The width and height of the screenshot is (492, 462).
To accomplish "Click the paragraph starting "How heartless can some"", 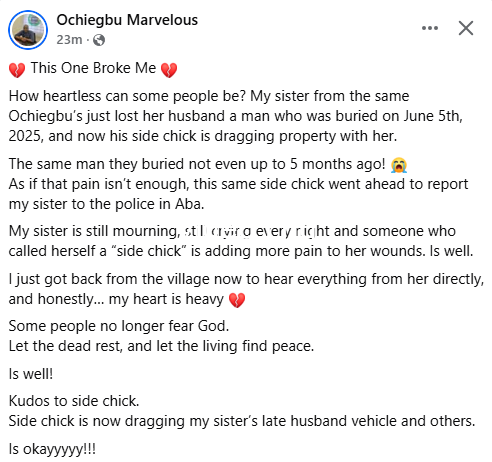I will coord(236,116).
